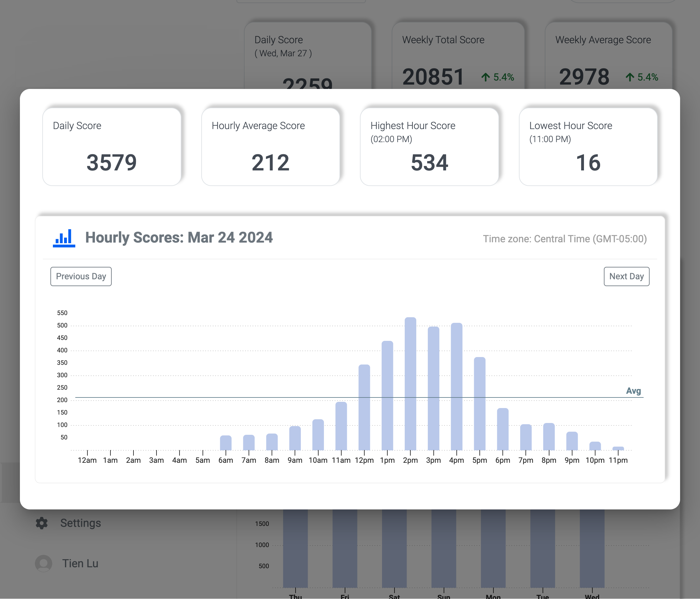
Task: Click the Hourly Average Score card
Action: coord(271,147)
